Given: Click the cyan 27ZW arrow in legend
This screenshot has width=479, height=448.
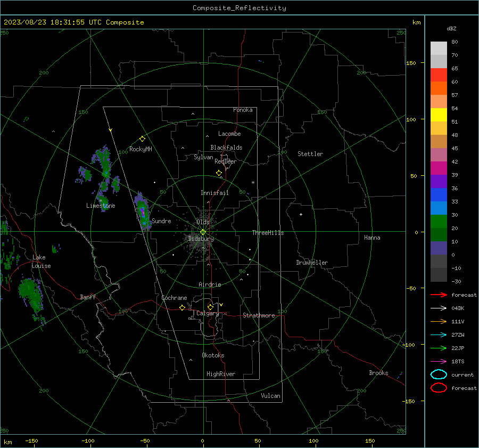Looking at the screenshot, I should [x=439, y=335].
